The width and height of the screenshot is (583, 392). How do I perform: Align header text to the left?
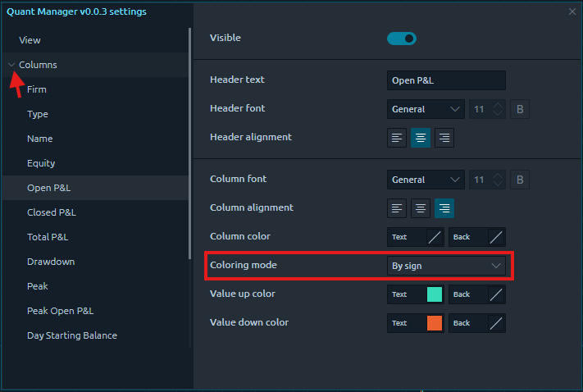(398, 138)
